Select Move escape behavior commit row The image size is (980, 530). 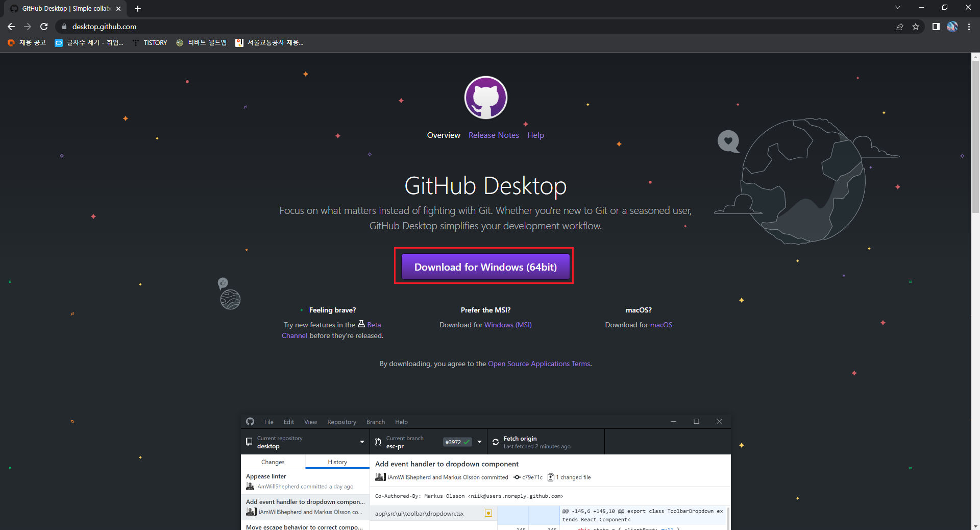click(305, 525)
